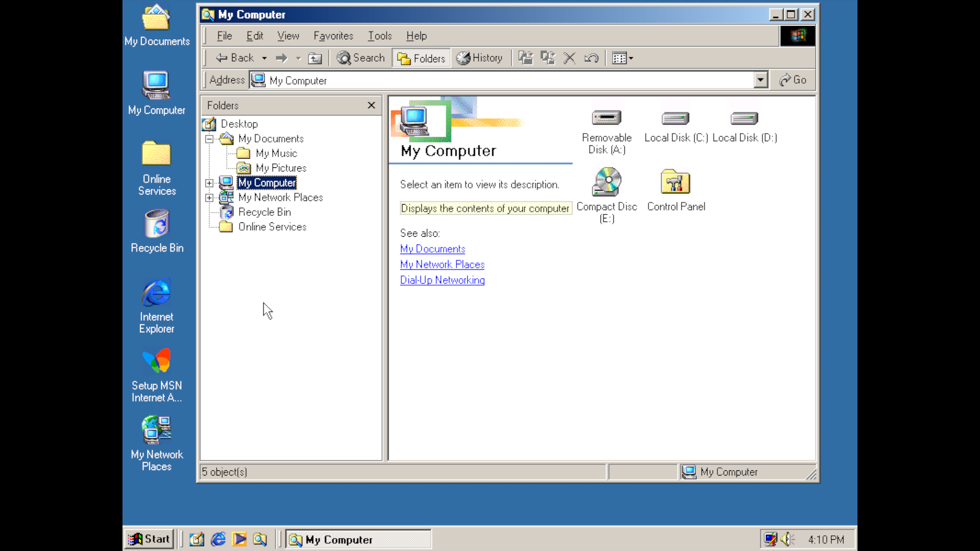
Task: Click the Delete toolbar icon
Action: pyautogui.click(x=569, y=58)
